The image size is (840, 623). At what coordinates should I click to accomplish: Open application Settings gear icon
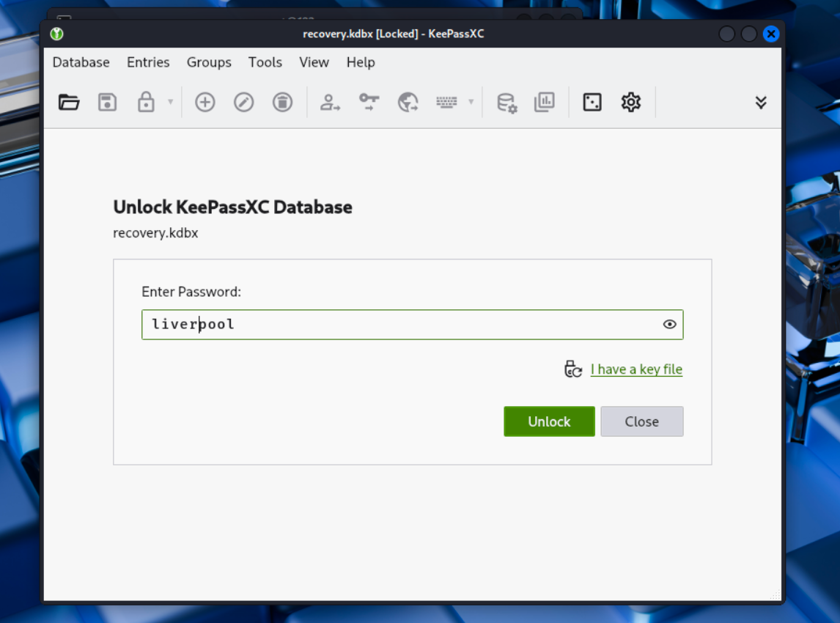pos(630,102)
